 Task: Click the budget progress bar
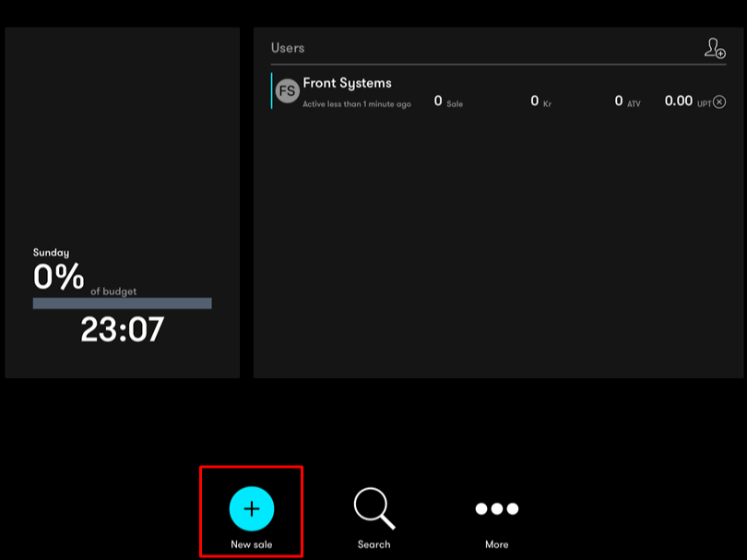point(123,304)
